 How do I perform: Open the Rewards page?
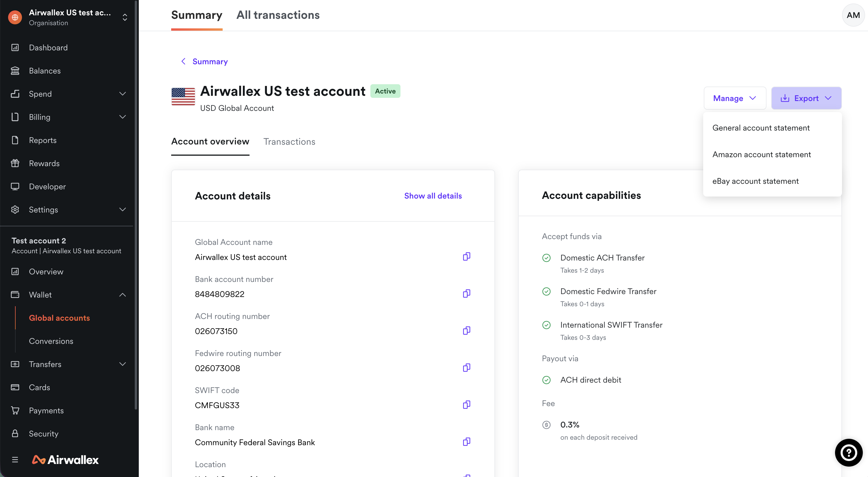click(44, 163)
